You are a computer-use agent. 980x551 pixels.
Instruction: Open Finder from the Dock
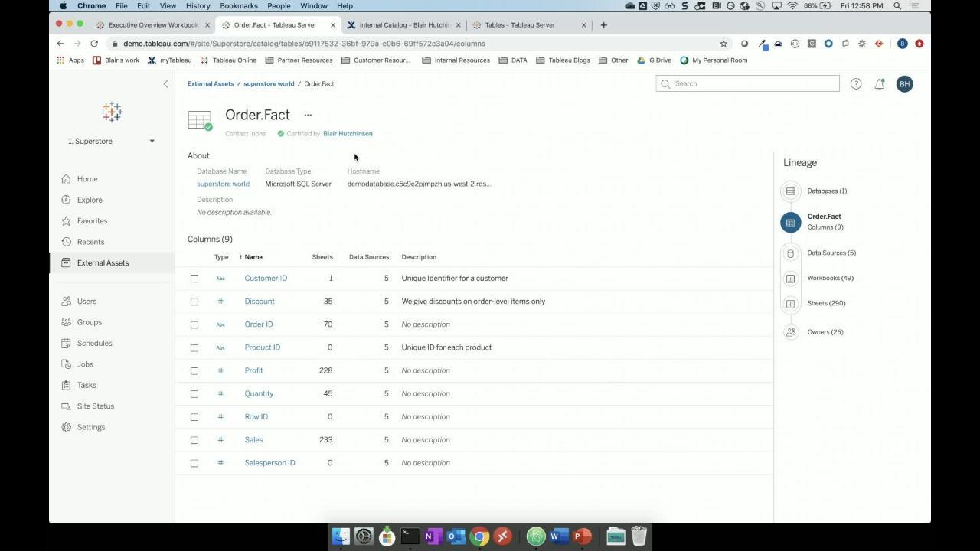pos(341,536)
